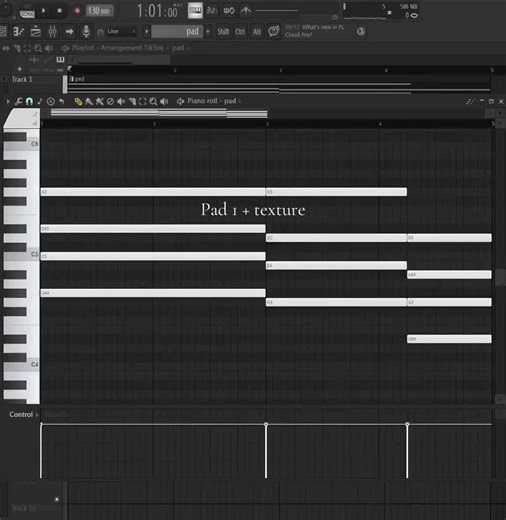Open the piano roll wrench tools menu
Image resolution: width=506 pixels, height=520 pixels.
18,101
